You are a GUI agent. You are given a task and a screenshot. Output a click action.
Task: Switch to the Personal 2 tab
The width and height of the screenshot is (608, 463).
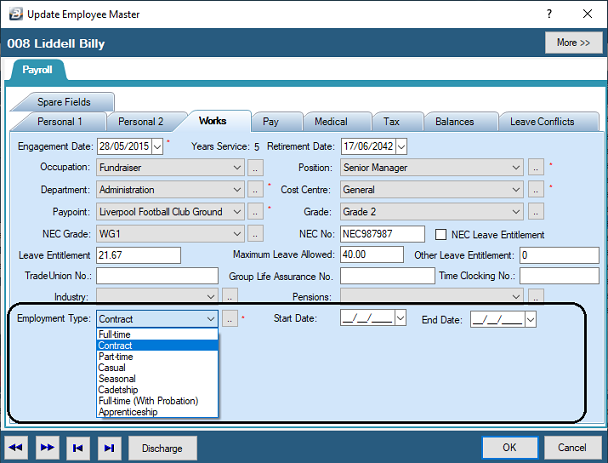pos(141,121)
